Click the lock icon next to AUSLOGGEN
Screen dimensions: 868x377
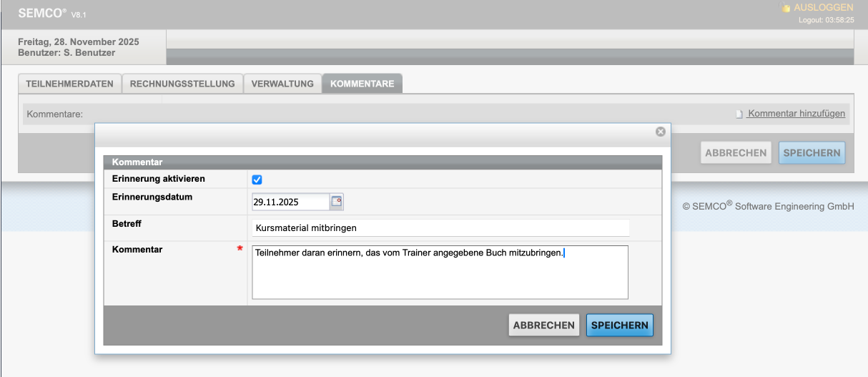[786, 8]
